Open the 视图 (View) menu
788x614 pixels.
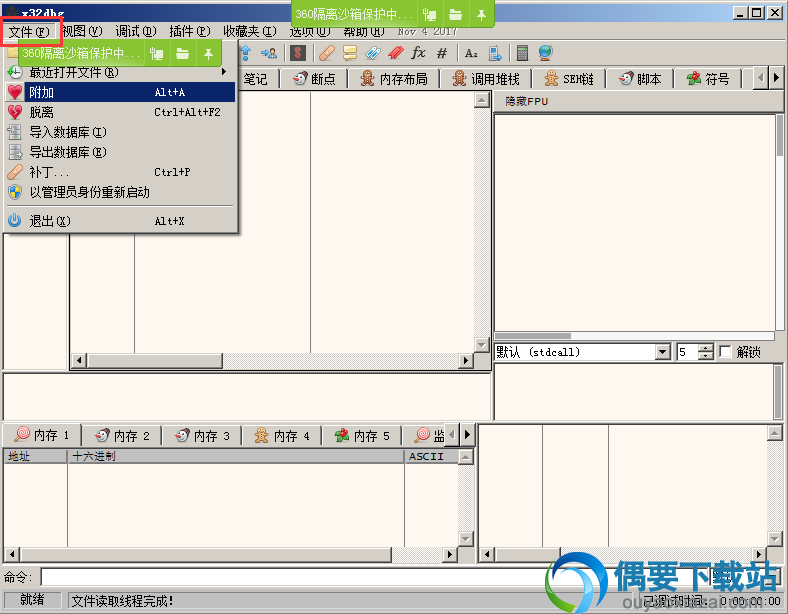coord(82,32)
